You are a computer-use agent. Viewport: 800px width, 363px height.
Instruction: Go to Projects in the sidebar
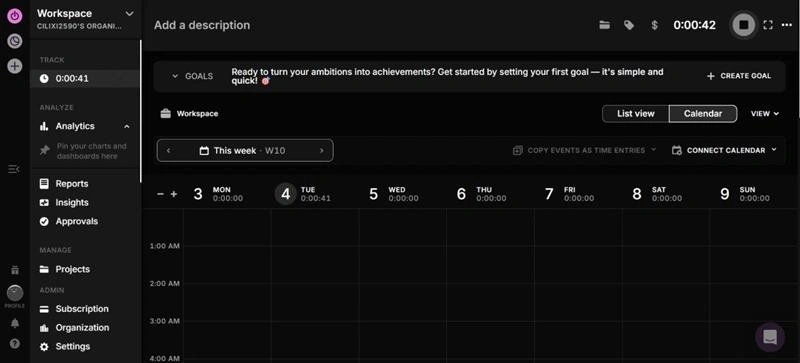pos(72,269)
